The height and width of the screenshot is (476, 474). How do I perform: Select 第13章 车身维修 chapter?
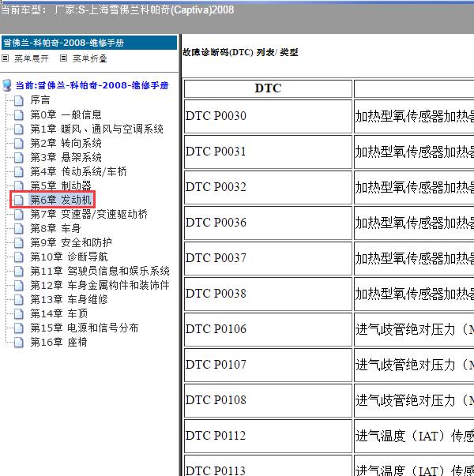70,299
